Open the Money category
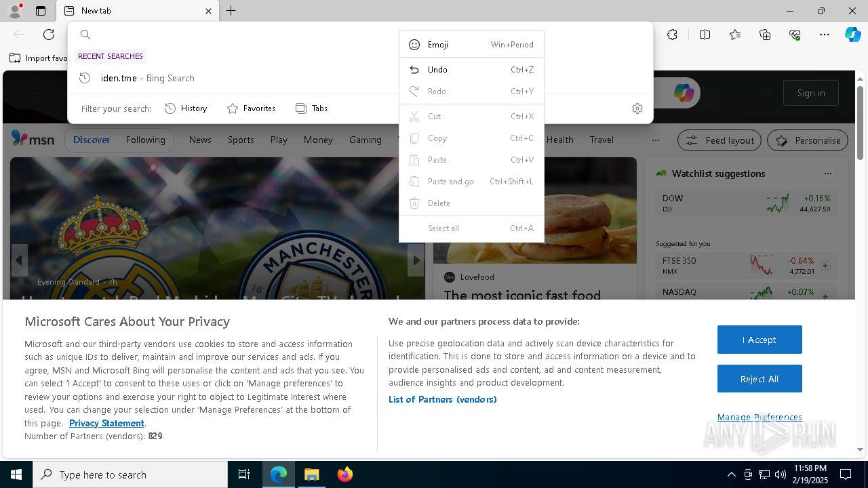This screenshot has width=868, height=488. [318, 140]
